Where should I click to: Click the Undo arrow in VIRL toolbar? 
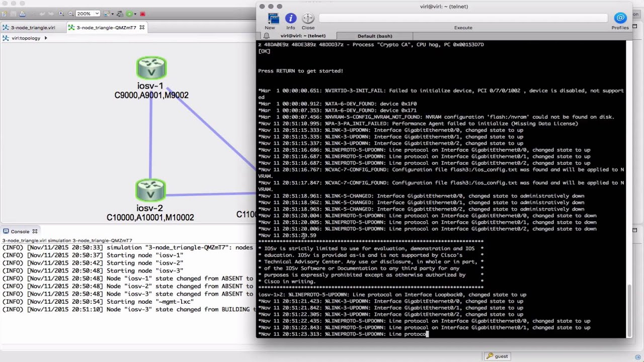point(42,14)
